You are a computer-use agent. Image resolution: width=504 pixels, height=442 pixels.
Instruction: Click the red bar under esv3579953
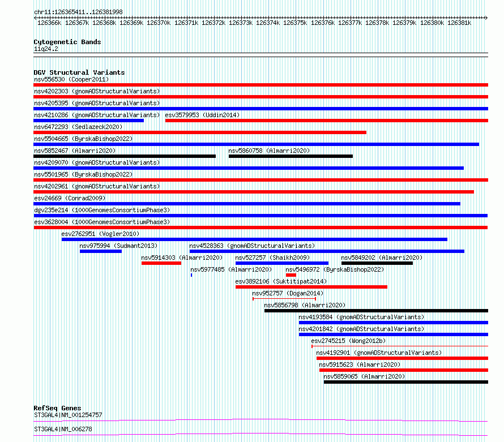327,121
